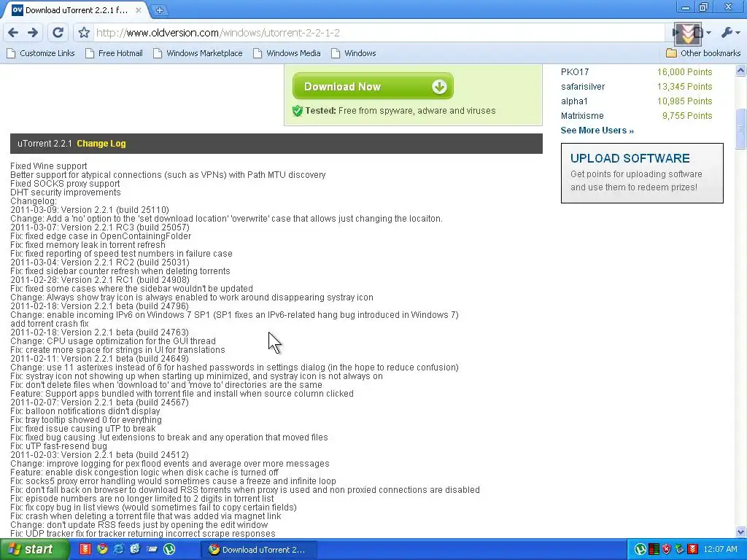Screen dimensions: 747x560
Task: Follow the See More Users link
Action: coord(597,131)
